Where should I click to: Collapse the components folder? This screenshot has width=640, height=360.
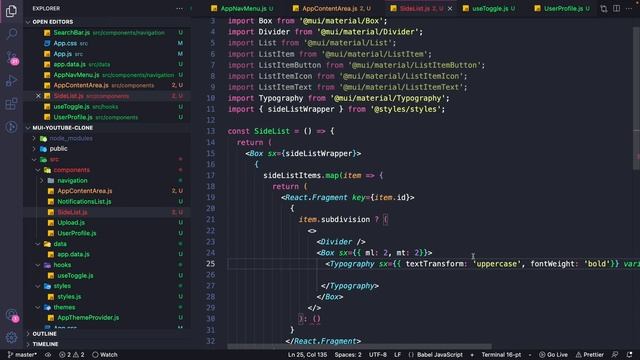(71, 170)
